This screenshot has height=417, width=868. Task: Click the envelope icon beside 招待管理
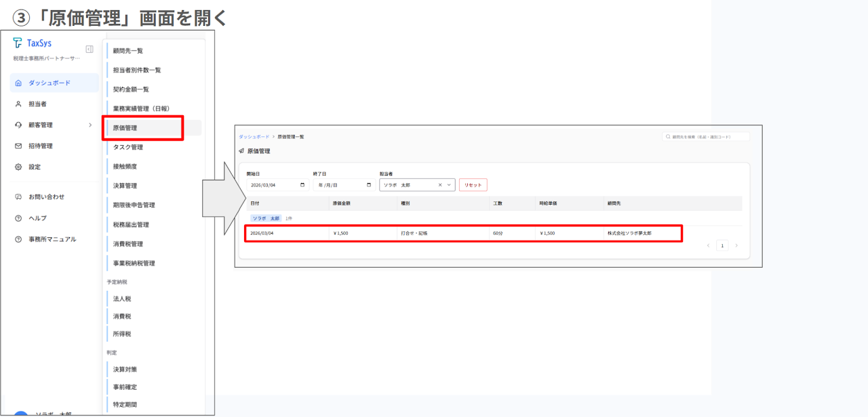[18, 146]
